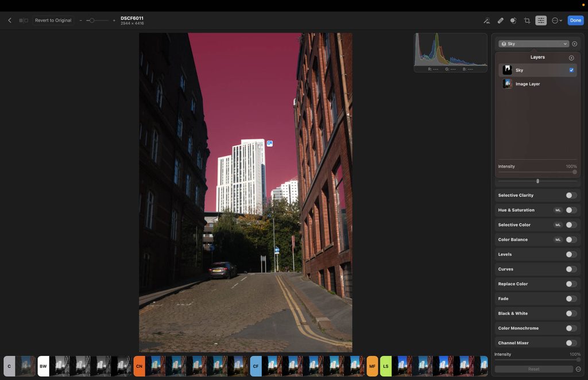Select the CF preset group label

[256, 366]
